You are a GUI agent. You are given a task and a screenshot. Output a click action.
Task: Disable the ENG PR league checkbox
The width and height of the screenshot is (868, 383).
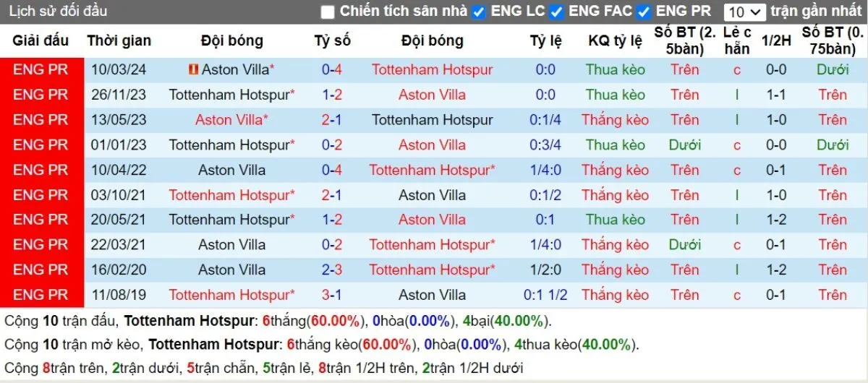[644, 12]
